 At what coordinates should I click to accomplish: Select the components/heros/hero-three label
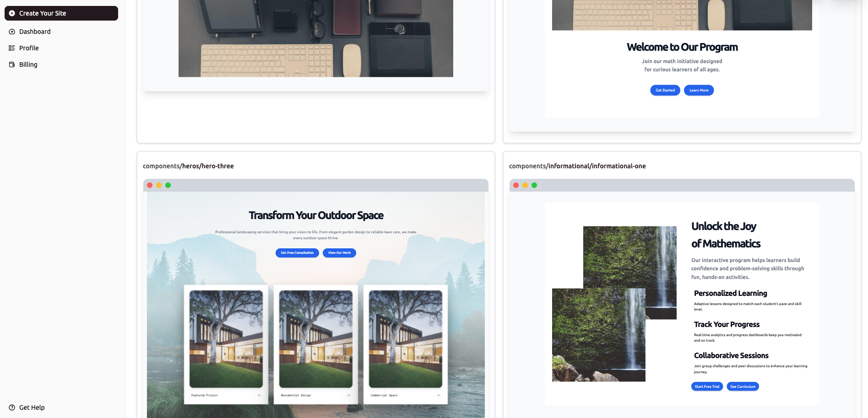click(188, 166)
